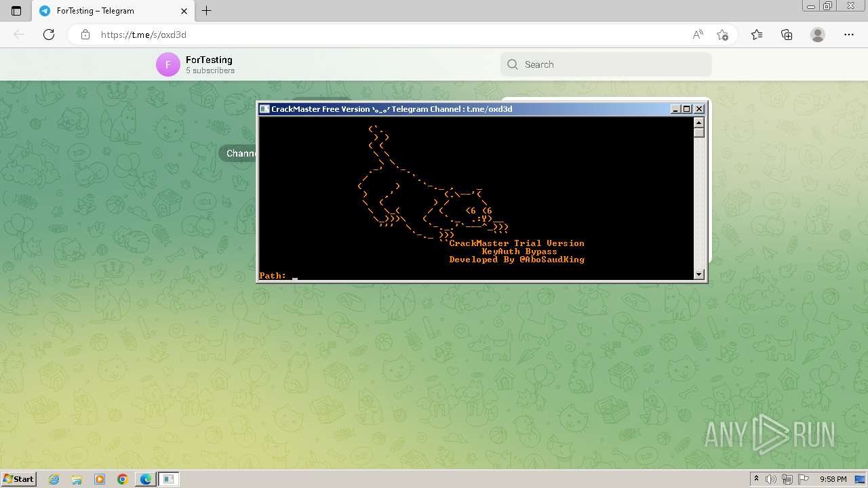Launch Internet Explorer from taskbar

coord(54,479)
